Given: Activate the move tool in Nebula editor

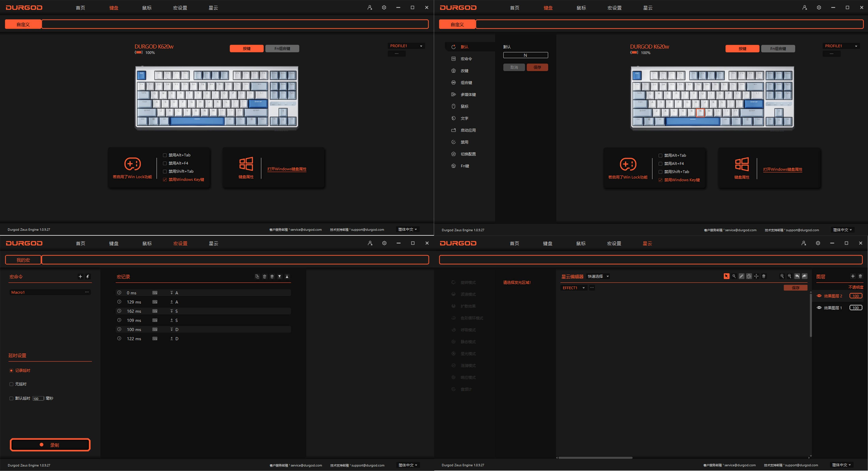Looking at the screenshot, I should 756,276.
